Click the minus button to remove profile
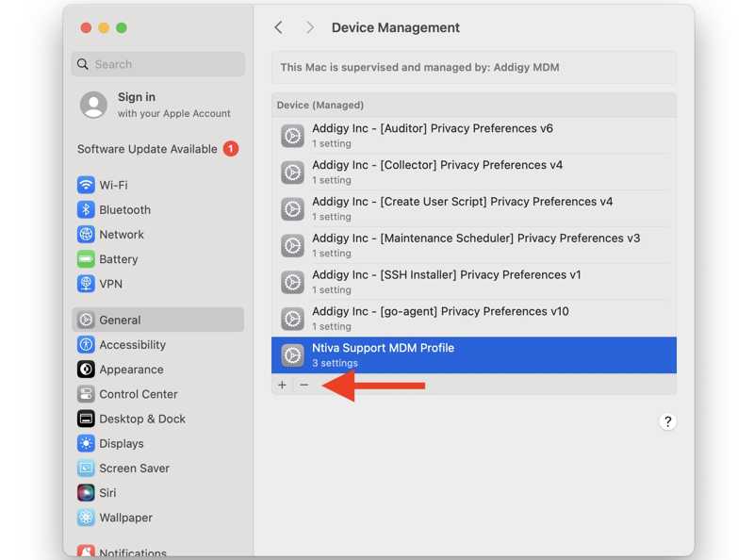Screen dimensions: 754x560 303,385
